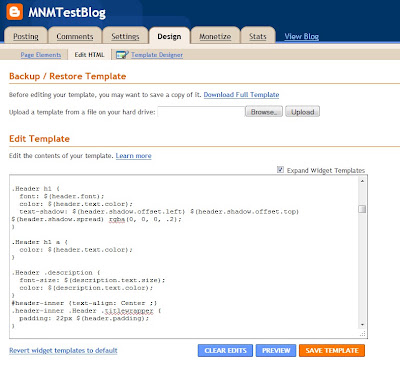Click the textarea resize grip corner
Screen dimensions: 400x365
(x=362, y=334)
